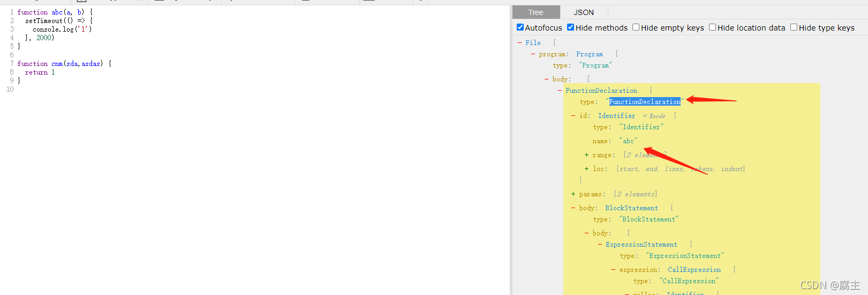The width and height of the screenshot is (868, 295).
Task: Click line number 6 in the editor
Action: [x=12, y=55]
